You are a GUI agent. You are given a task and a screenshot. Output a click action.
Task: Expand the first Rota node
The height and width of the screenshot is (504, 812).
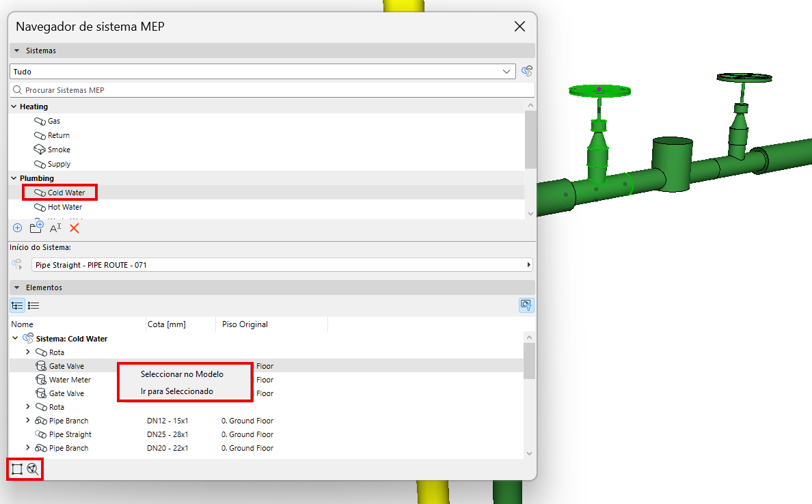pyautogui.click(x=28, y=352)
